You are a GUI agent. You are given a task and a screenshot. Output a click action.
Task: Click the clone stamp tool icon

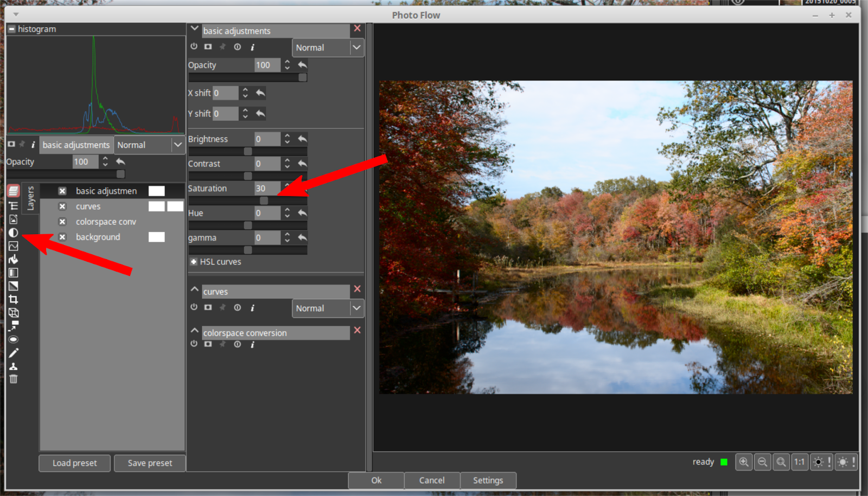click(x=14, y=365)
